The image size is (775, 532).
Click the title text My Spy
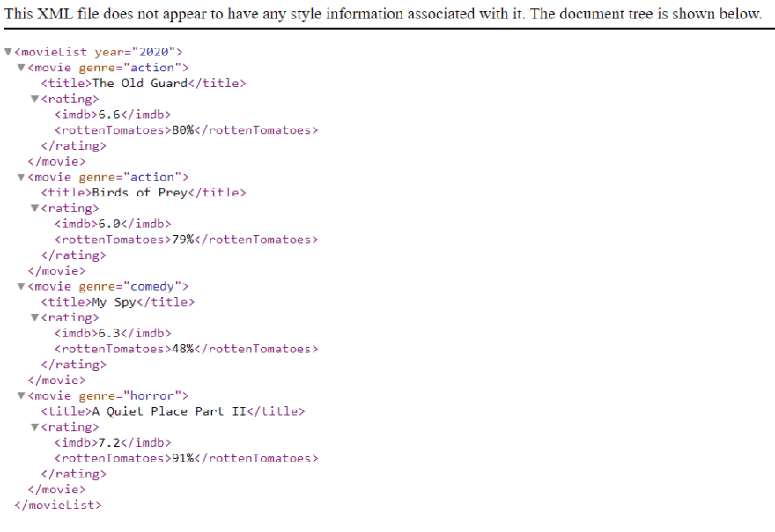[x=114, y=302]
